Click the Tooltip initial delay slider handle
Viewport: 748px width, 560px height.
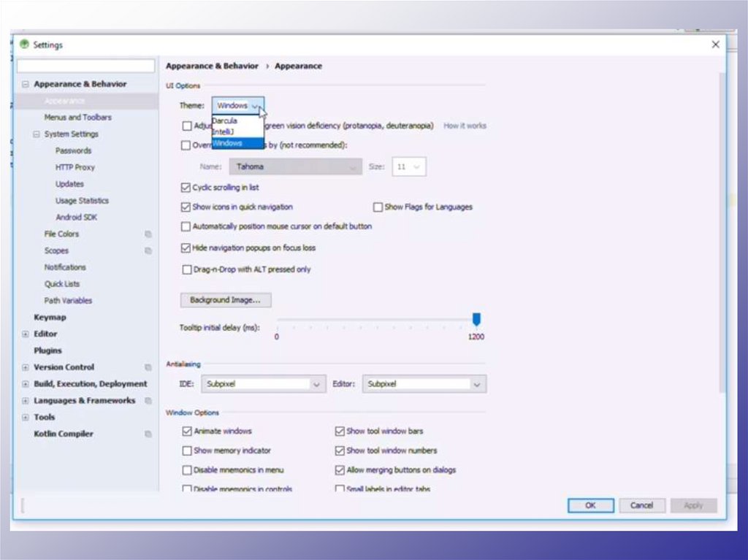click(x=476, y=319)
